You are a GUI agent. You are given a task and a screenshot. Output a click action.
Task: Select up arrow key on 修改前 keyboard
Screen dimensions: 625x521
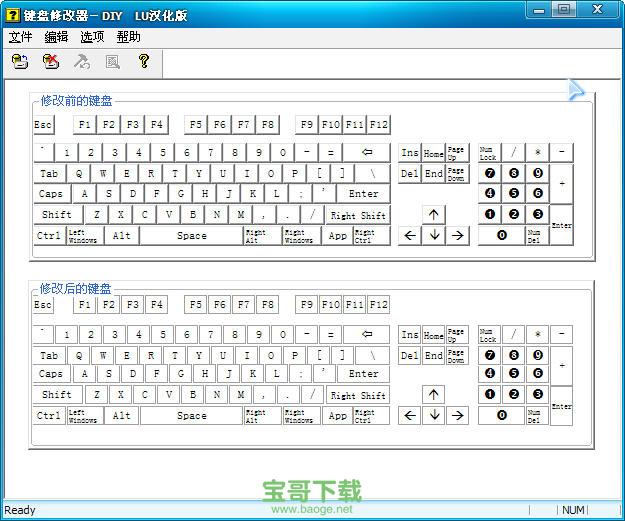pyautogui.click(x=434, y=215)
